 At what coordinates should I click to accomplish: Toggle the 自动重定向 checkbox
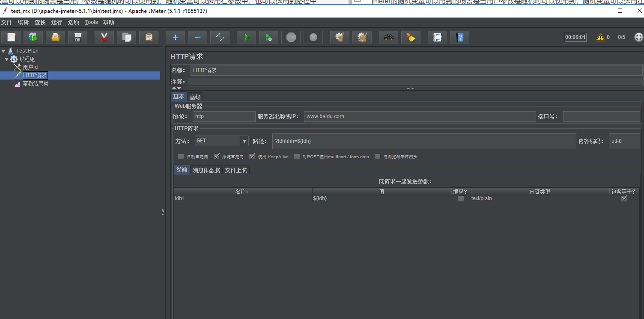click(181, 157)
